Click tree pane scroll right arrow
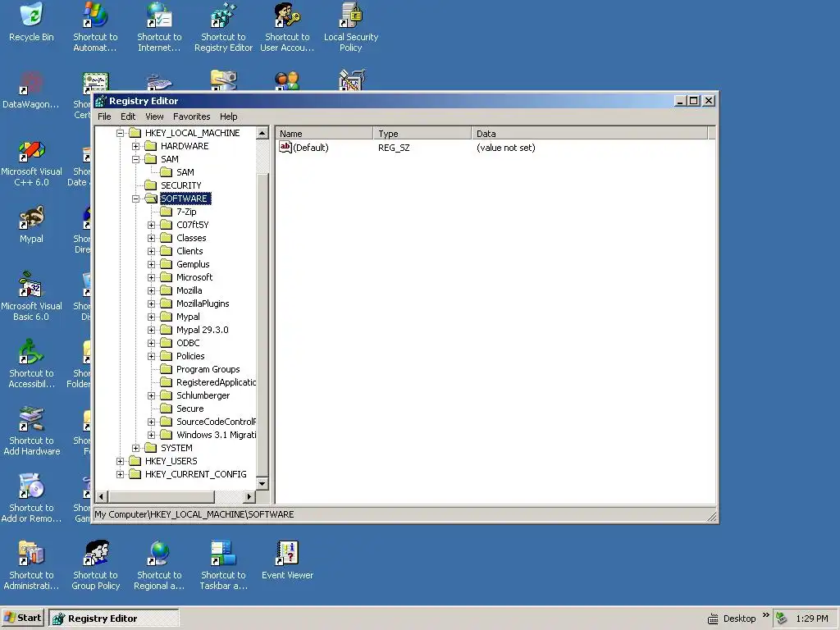 point(249,496)
